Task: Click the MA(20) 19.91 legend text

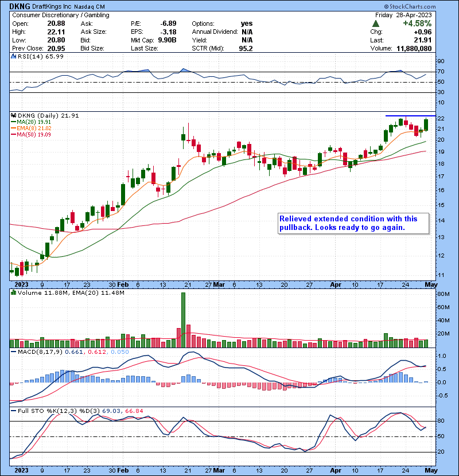Action: (x=34, y=122)
